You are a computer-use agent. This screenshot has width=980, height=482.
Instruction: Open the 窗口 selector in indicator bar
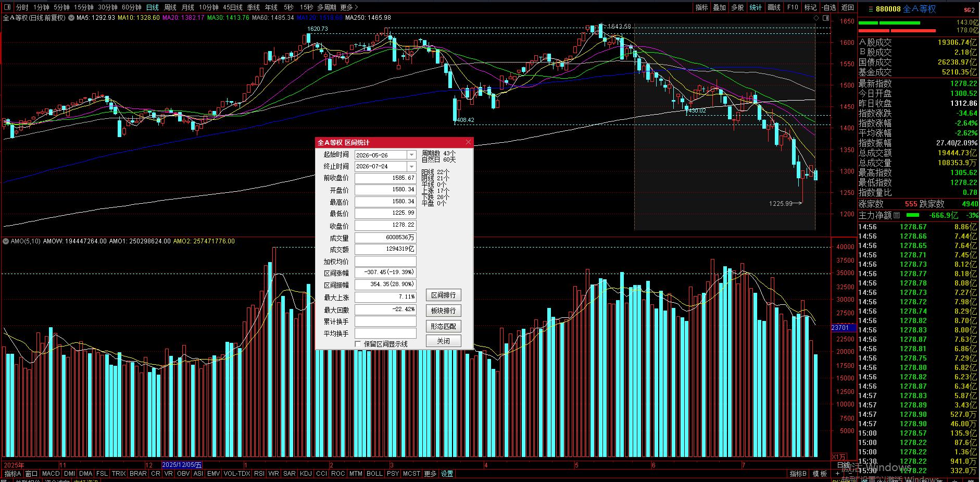click(x=31, y=474)
